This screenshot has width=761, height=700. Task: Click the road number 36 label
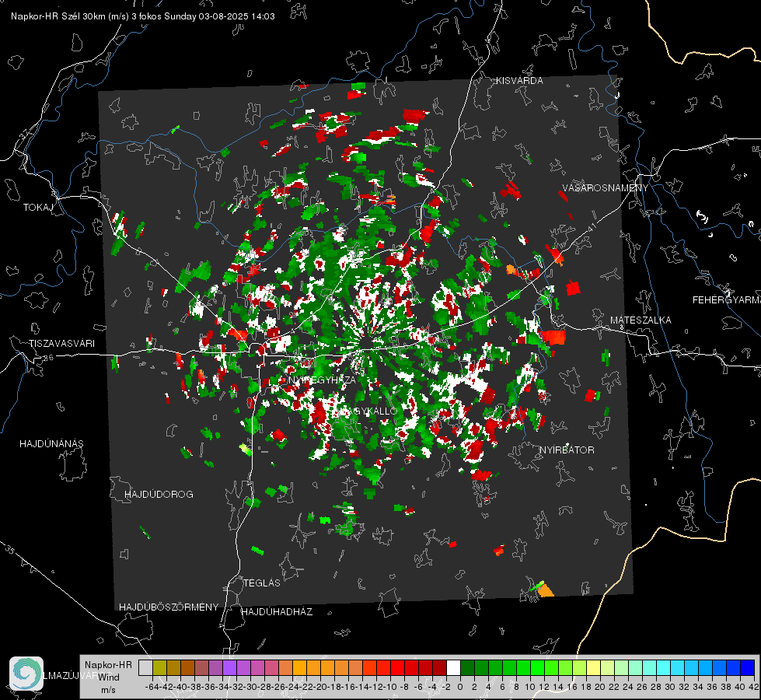click(48, 358)
